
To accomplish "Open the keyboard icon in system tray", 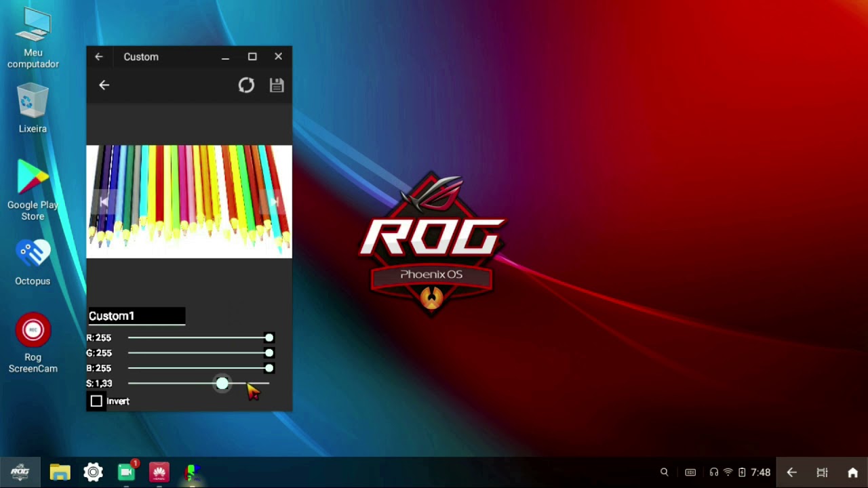I will pyautogui.click(x=690, y=472).
